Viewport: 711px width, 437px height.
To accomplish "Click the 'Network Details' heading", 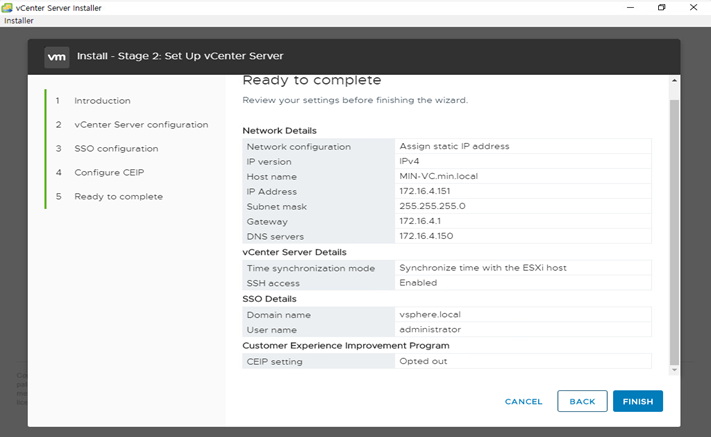I will (279, 131).
